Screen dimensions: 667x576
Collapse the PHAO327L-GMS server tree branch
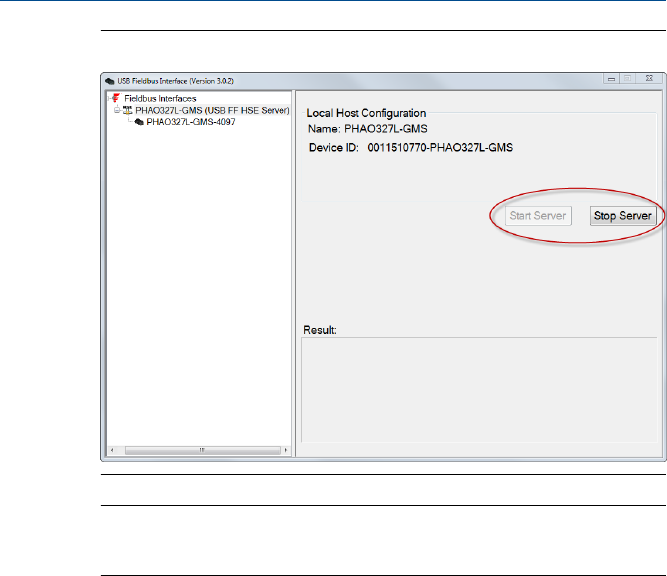point(117,110)
